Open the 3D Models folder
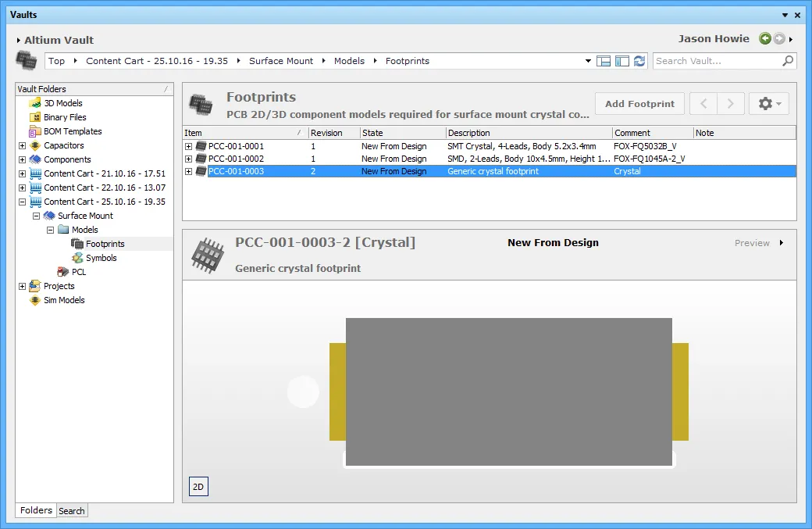The height and width of the screenshot is (529, 812). coord(62,103)
